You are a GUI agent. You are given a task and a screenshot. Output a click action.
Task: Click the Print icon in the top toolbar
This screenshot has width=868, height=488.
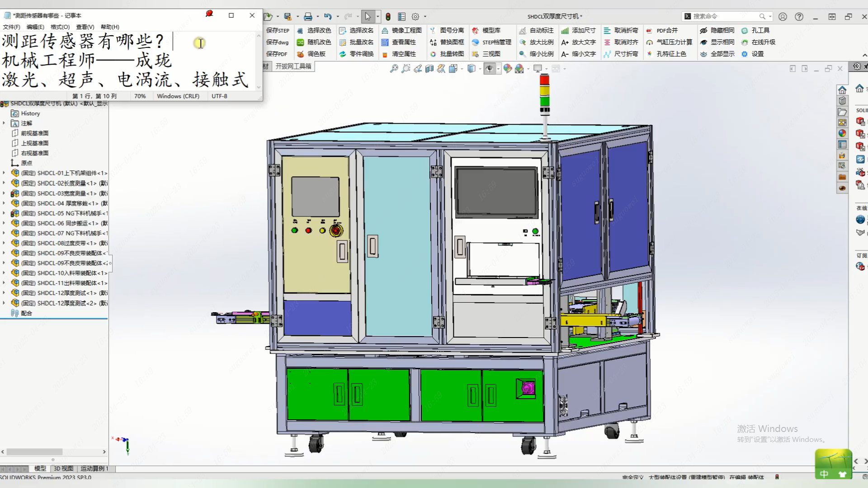pyautogui.click(x=308, y=17)
